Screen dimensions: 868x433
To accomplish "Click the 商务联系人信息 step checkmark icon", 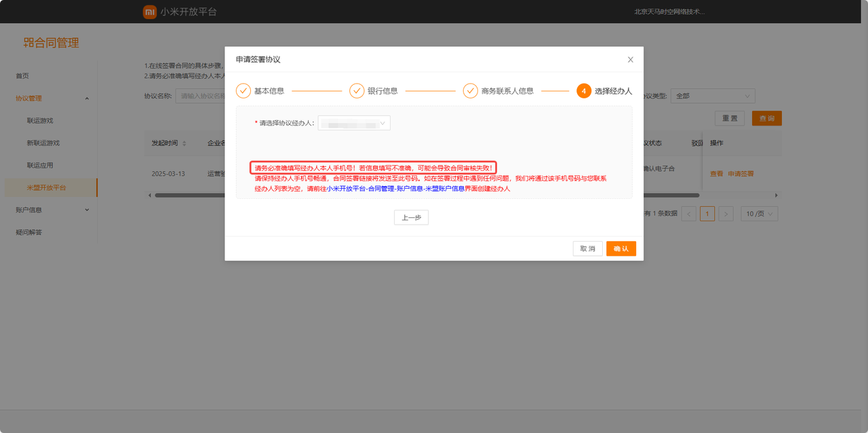I will click(x=471, y=91).
